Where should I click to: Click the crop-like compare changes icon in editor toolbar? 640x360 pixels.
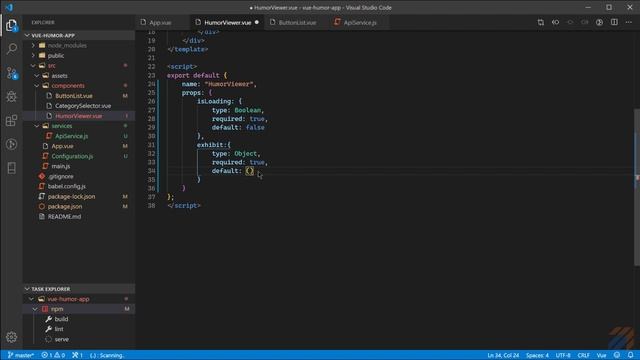point(540,22)
